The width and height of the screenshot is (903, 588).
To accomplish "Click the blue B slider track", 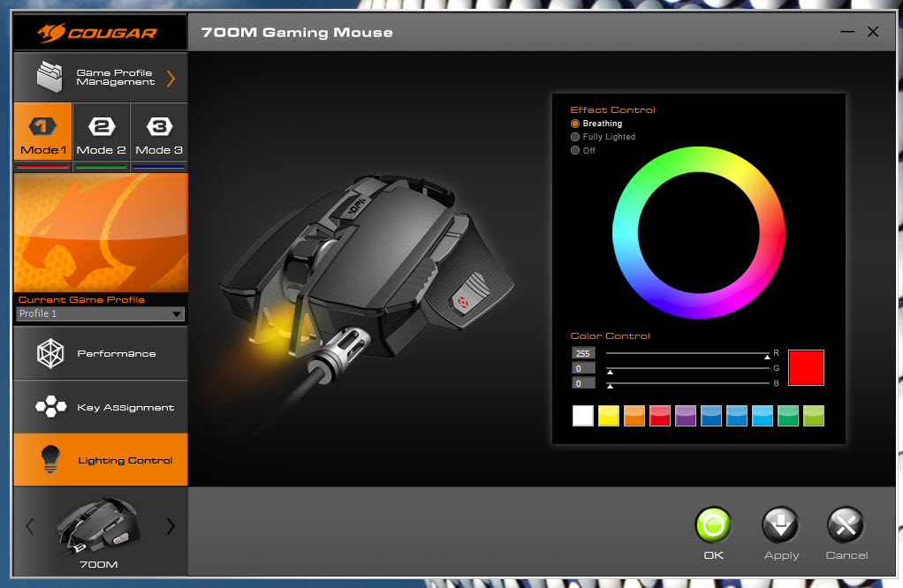I will click(x=687, y=383).
